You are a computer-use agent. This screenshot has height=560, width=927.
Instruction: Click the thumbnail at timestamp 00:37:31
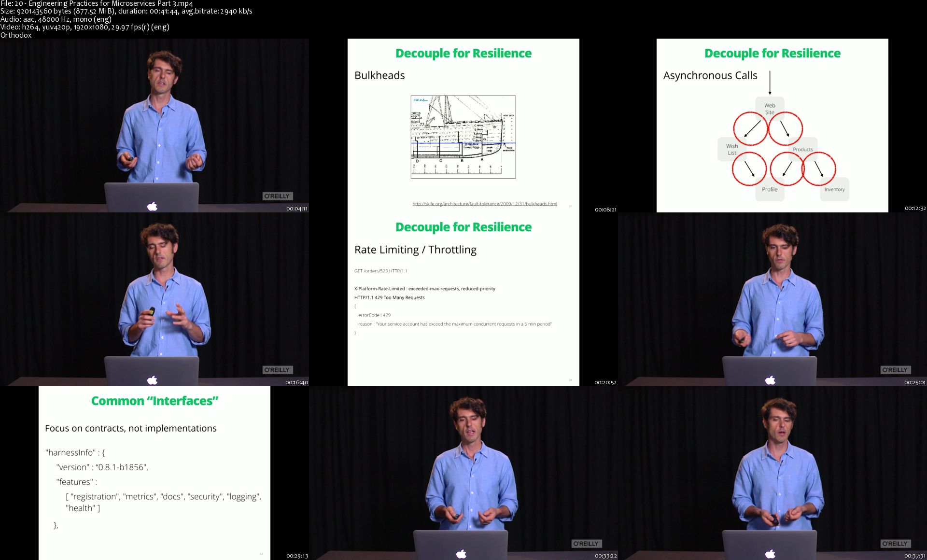772,473
